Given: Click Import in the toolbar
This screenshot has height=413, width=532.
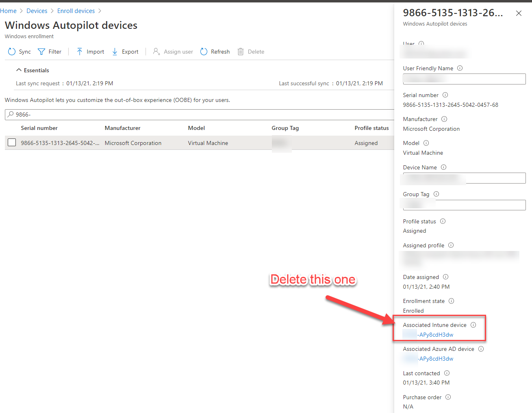Looking at the screenshot, I should (90, 52).
